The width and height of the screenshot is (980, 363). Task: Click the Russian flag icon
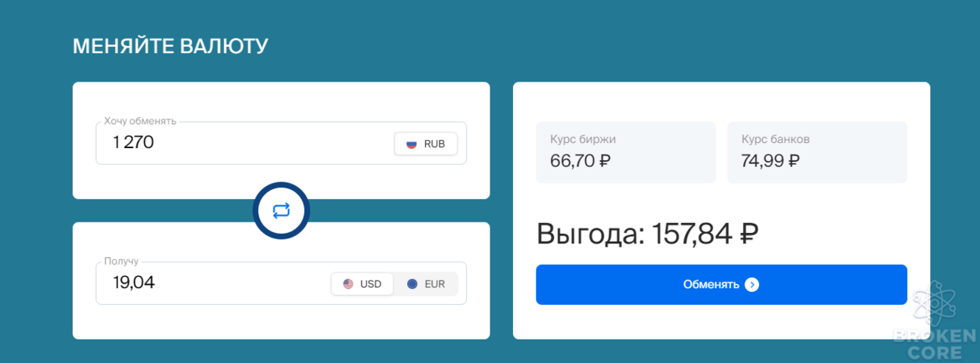tap(412, 144)
